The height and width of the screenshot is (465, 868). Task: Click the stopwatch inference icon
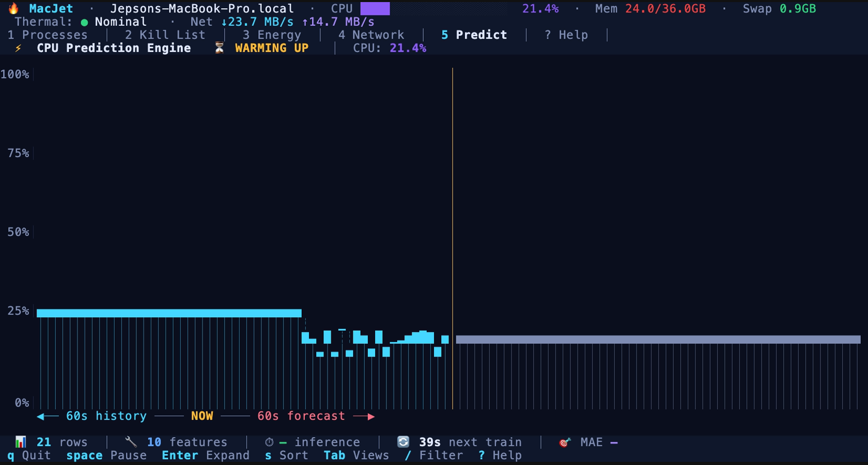pos(269,442)
